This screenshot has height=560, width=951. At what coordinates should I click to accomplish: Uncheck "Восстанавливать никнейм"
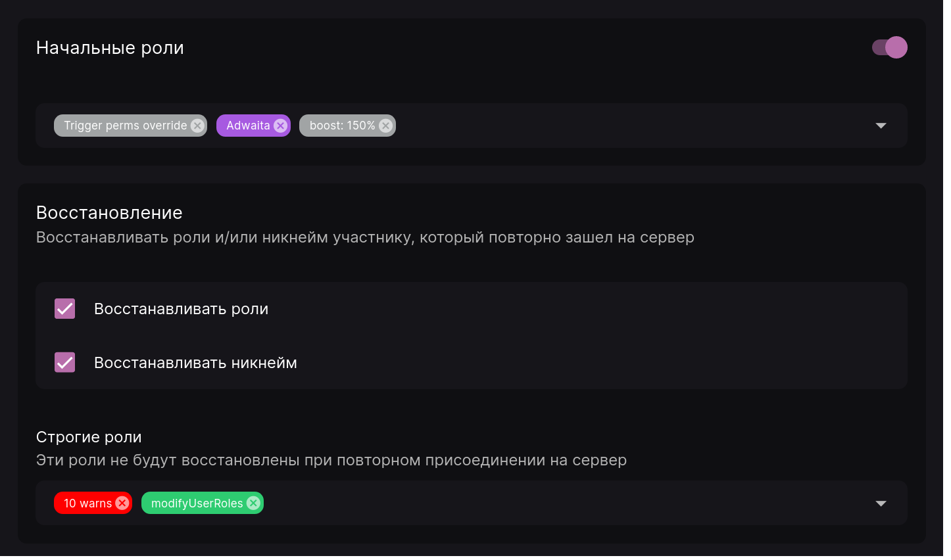(64, 362)
